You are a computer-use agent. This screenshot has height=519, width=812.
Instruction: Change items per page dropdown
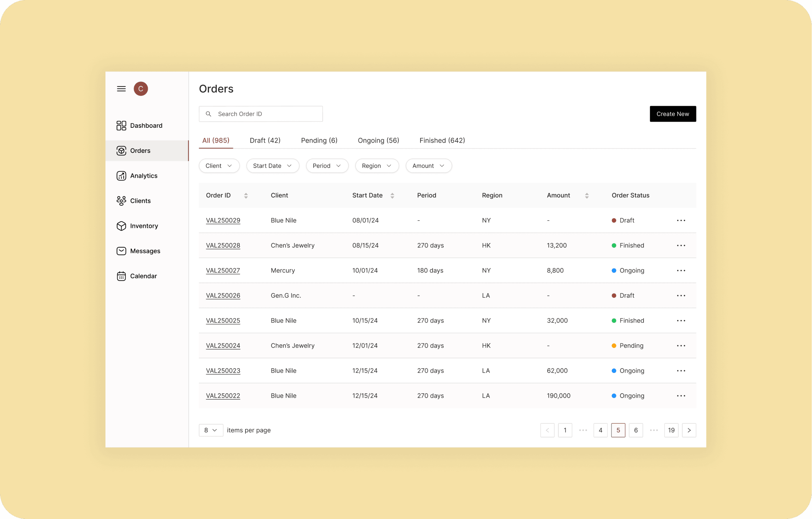pyautogui.click(x=211, y=430)
